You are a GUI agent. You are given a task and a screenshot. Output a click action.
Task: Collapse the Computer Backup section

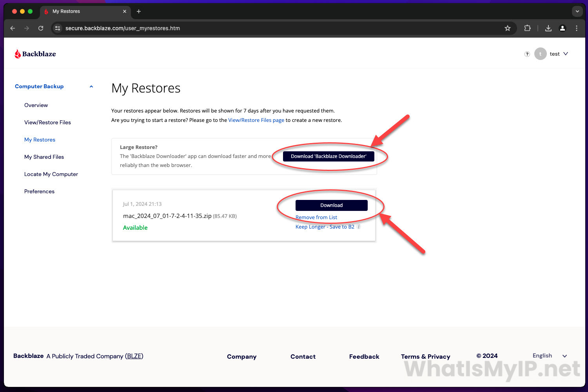tap(39, 86)
